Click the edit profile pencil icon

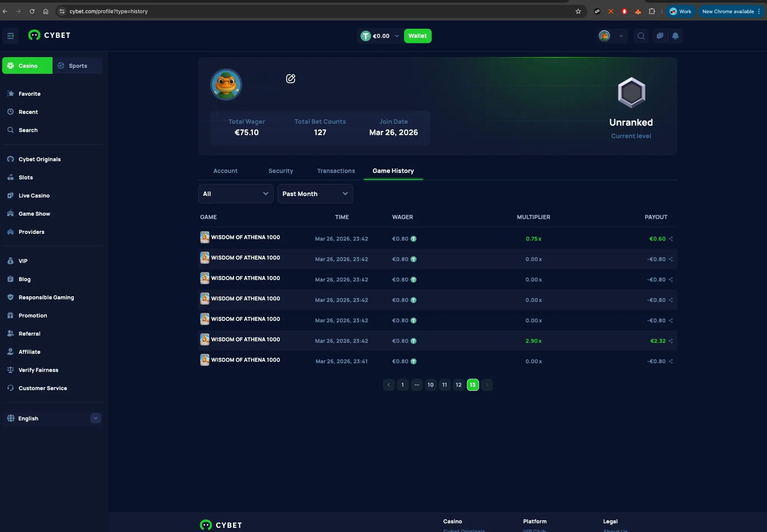[290, 79]
